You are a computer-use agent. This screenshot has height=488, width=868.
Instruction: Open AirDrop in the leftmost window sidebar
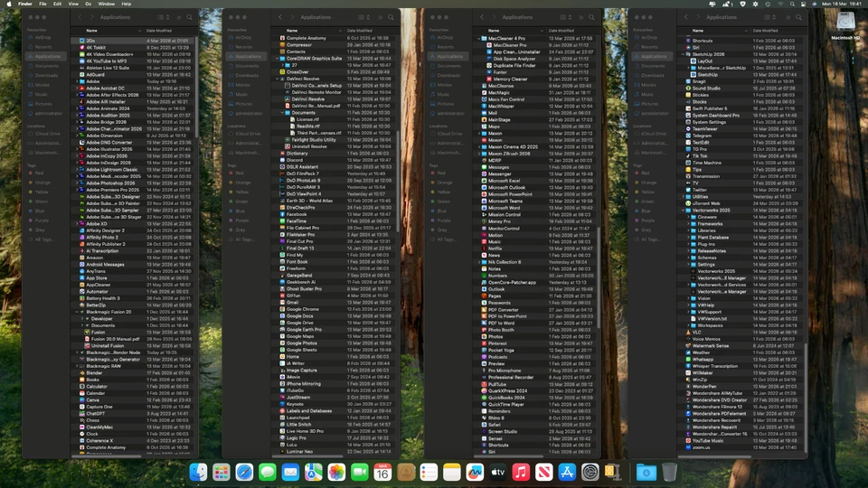click(43, 38)
